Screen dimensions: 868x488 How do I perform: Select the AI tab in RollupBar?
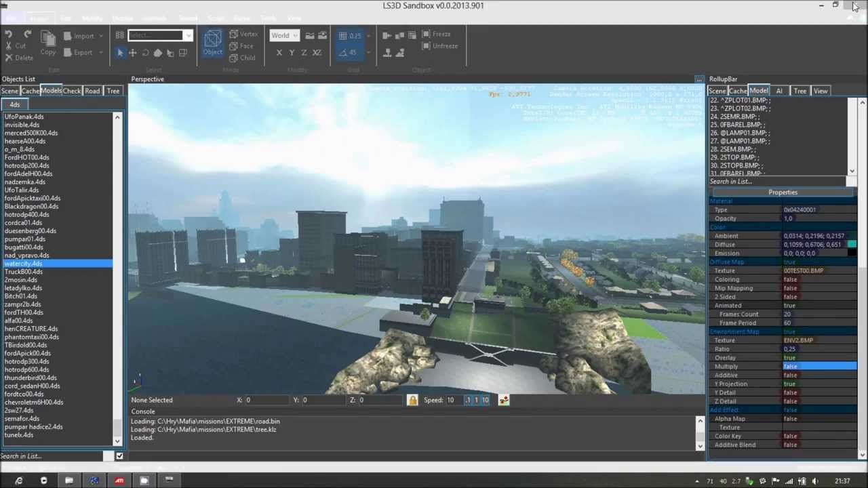pyautogui.click(x=778, y=91)
